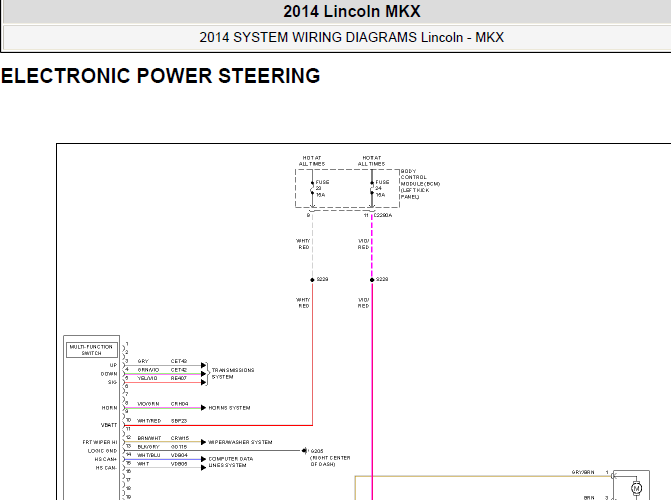The height and width of the screenshot is (500, 671).
Task: Click the 'GD115' circuit code
Action: 179,447
